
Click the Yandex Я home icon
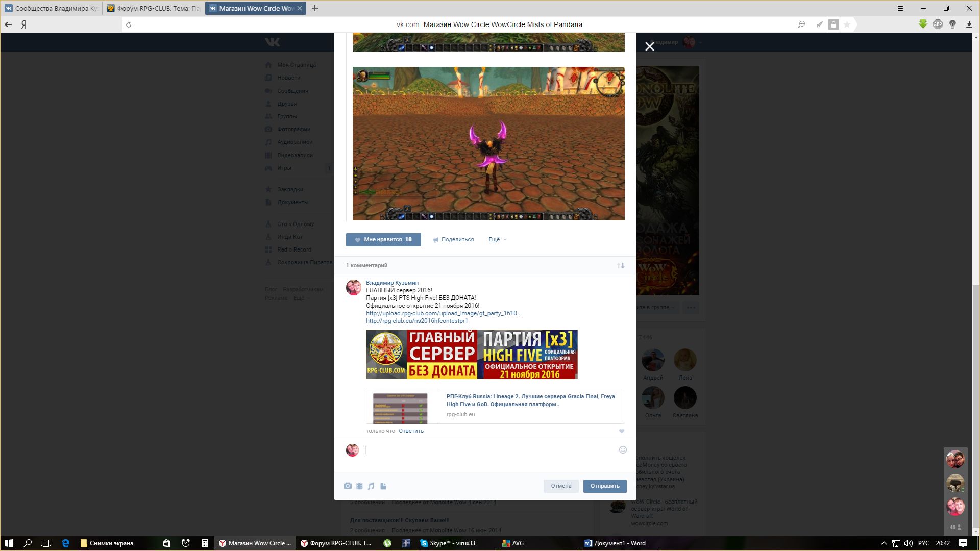tap(23, 24)
